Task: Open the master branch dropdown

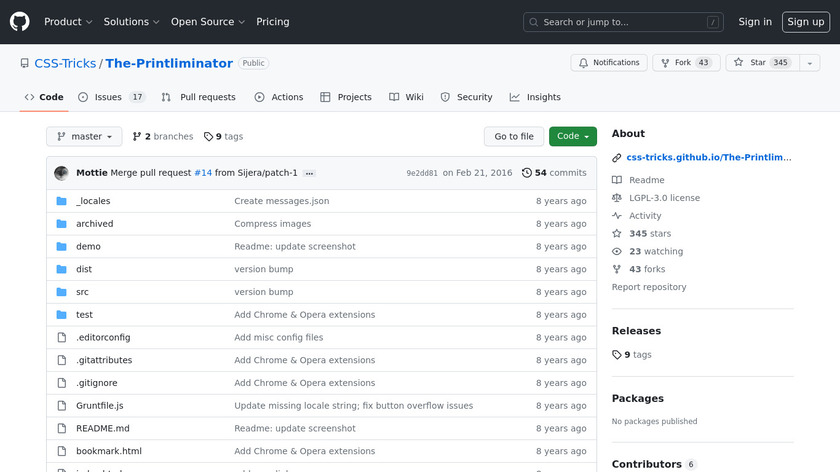Action: point(84,137)
